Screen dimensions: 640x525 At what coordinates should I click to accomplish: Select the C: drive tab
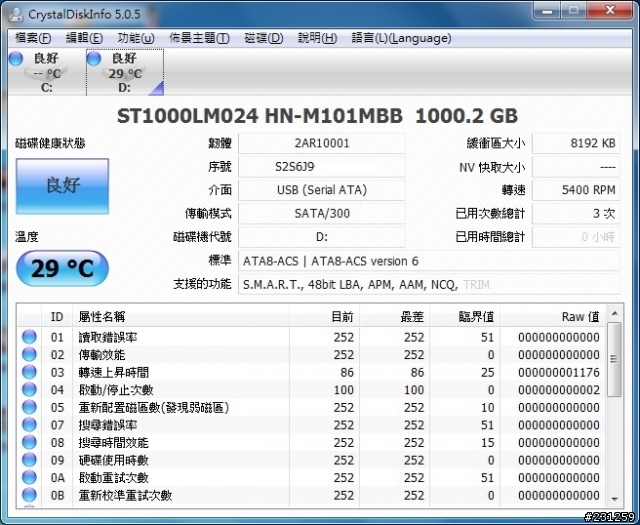(x=47, y=72)
